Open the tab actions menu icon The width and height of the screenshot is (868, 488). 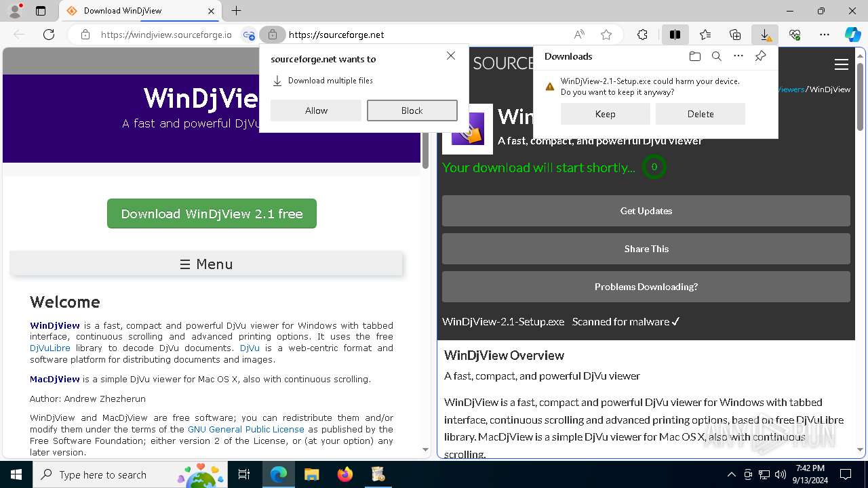41,11
